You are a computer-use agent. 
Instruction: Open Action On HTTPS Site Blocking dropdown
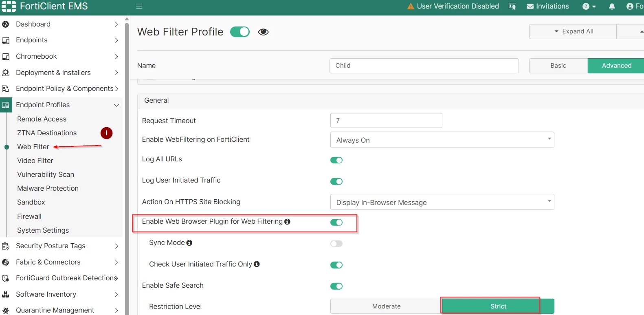click(x=442, y=202)
